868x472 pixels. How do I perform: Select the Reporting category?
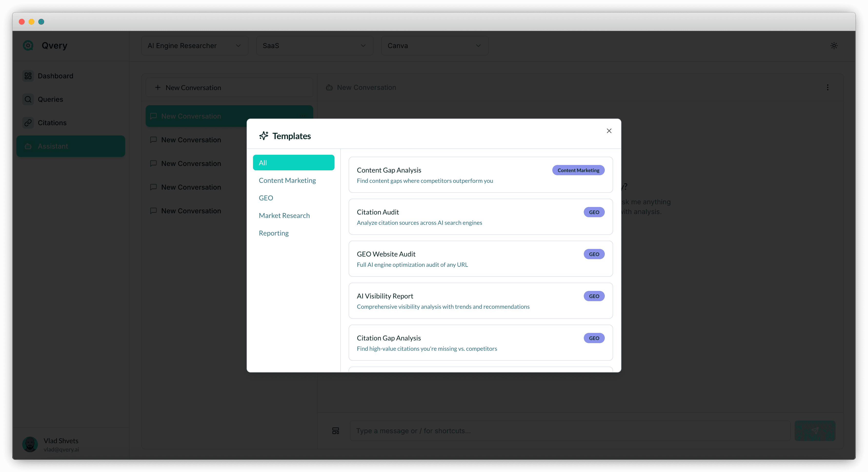274,233
